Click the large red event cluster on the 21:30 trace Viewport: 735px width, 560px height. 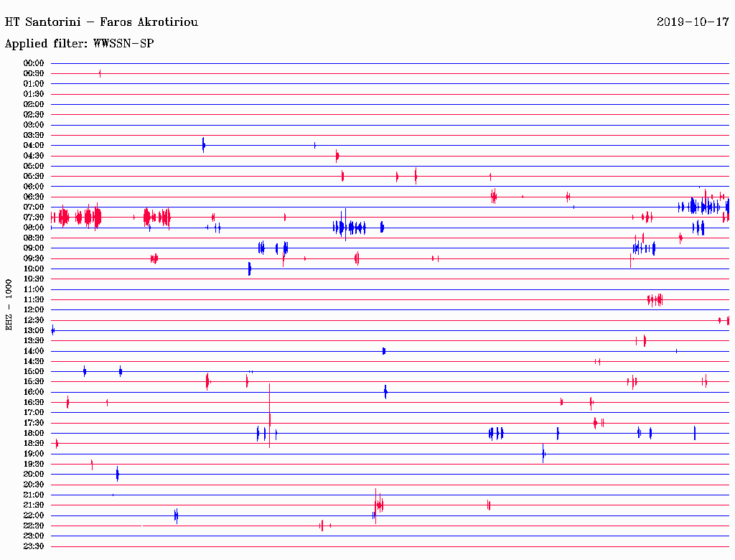click(379, 505)
